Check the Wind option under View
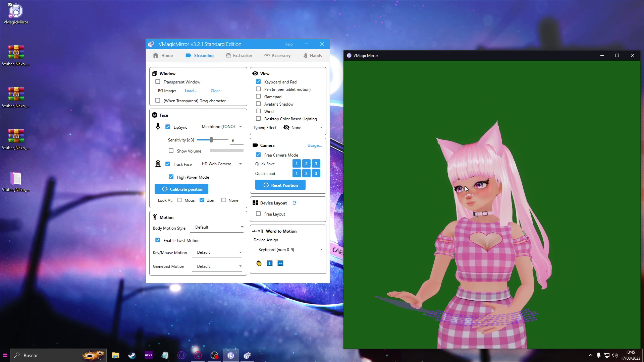This screenshot has width=644, height=362. click(258, 111)
